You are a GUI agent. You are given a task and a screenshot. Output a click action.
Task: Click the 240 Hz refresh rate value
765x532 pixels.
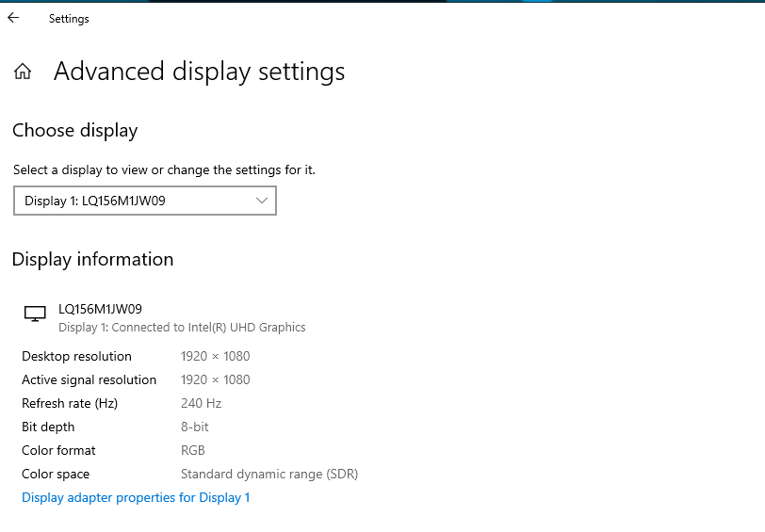pyautogui.click(x=201, y=403)
